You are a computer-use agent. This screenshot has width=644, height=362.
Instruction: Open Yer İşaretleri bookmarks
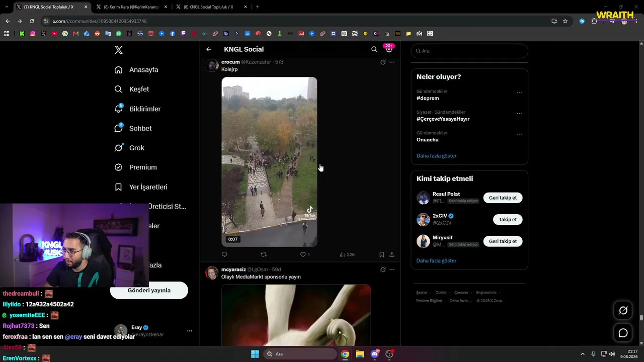pos(141,187)
